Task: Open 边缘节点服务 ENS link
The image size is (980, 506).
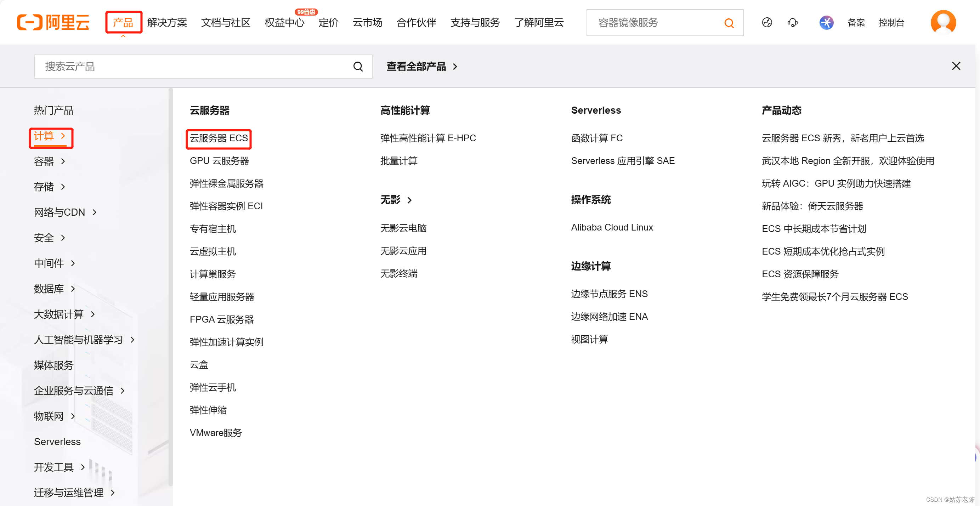Action: click(x=609, y=294)
